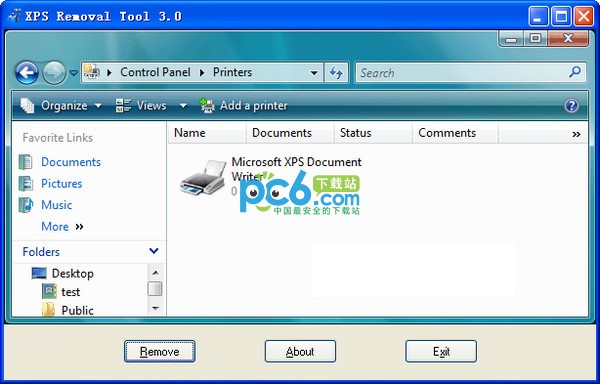600x384 pixels.
Task: Open the Views dropdown arrow
Action: pos(183,106)
